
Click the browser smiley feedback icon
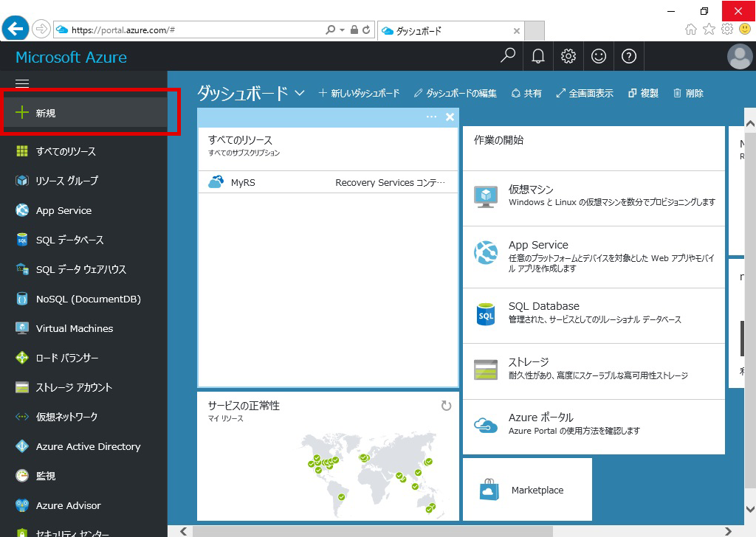(x=745, y=29)
